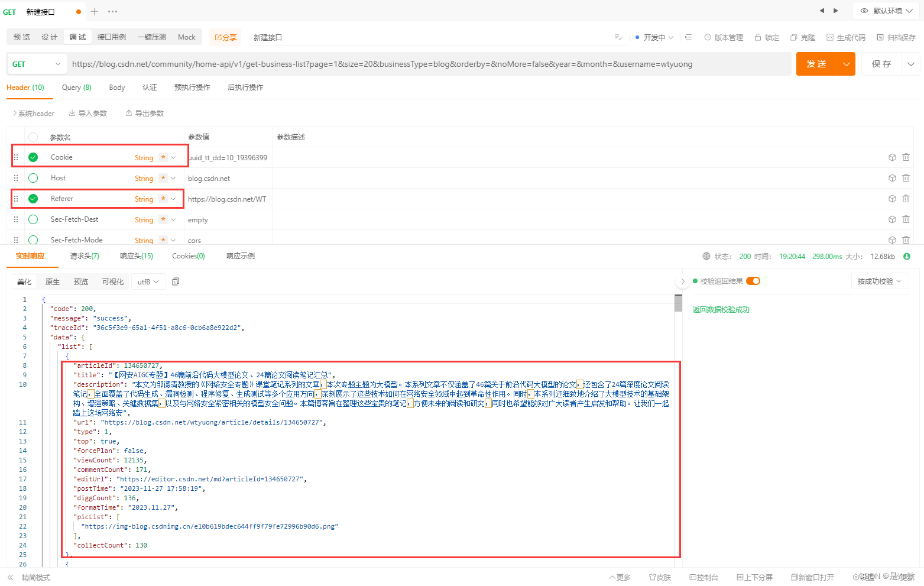This screenshot has height=586, width=924.
Task: Toggle 校验返回结果 switch off
Action: [753, 281]
